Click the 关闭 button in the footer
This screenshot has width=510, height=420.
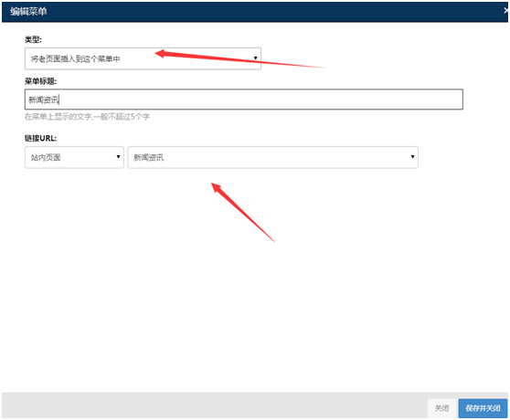(x=441, y=408)
